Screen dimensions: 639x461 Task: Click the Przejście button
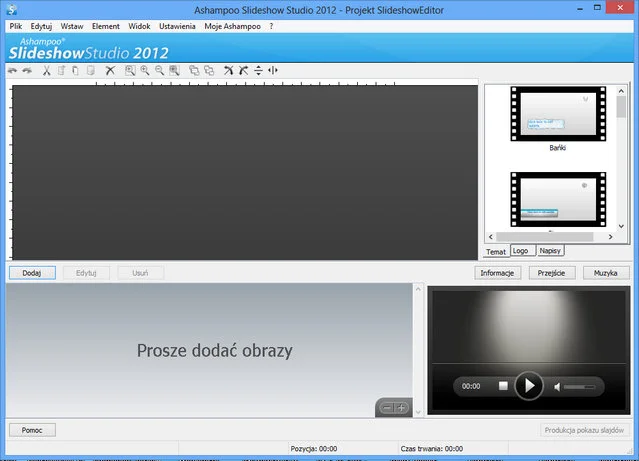pyautogui.click(x=552, y=273)
